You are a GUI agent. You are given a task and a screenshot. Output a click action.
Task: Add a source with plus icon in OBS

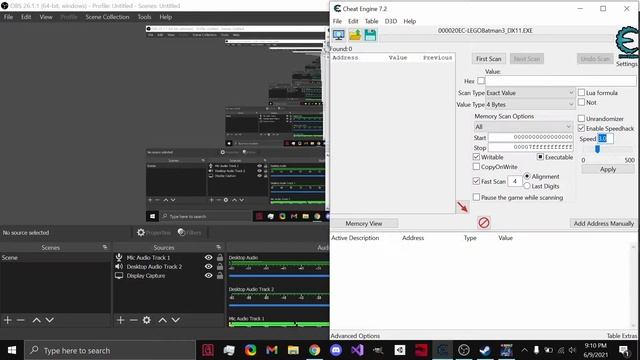click(x=120, y=320)
